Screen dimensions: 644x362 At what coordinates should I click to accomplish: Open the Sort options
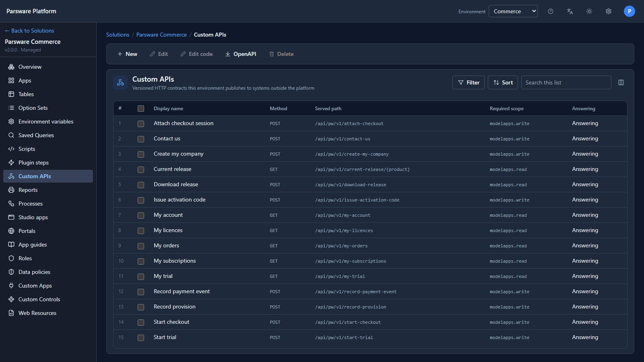(503, 82)
